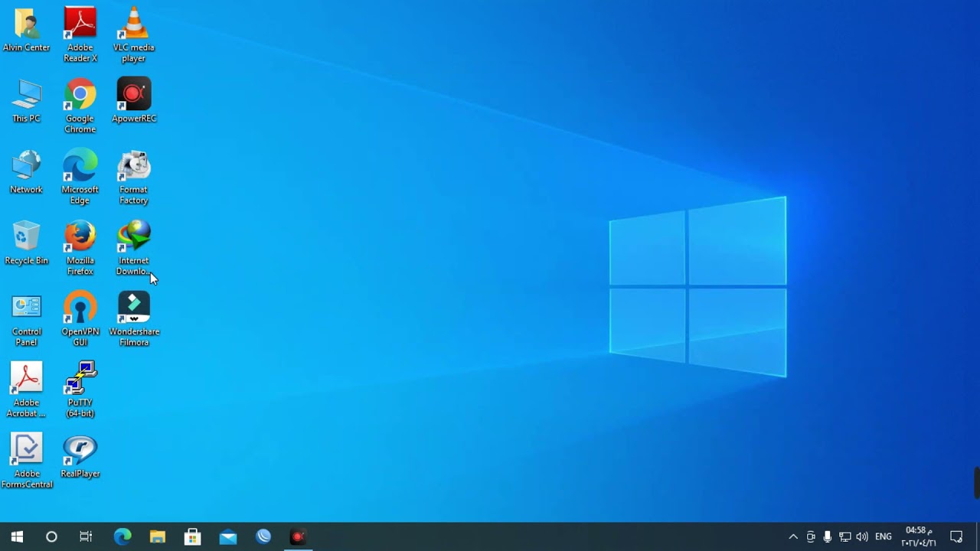
Task: Click the Meet Now tray icon
Action: point(811,536)
